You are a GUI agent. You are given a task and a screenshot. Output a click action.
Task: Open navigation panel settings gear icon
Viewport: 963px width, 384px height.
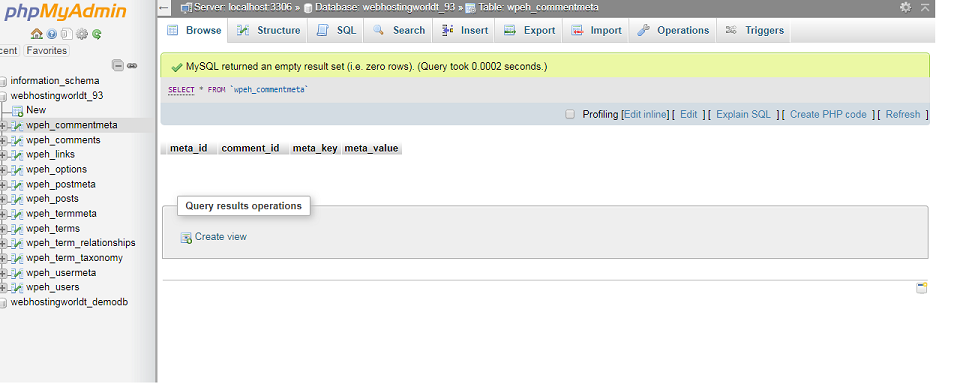tap(82, 34)
